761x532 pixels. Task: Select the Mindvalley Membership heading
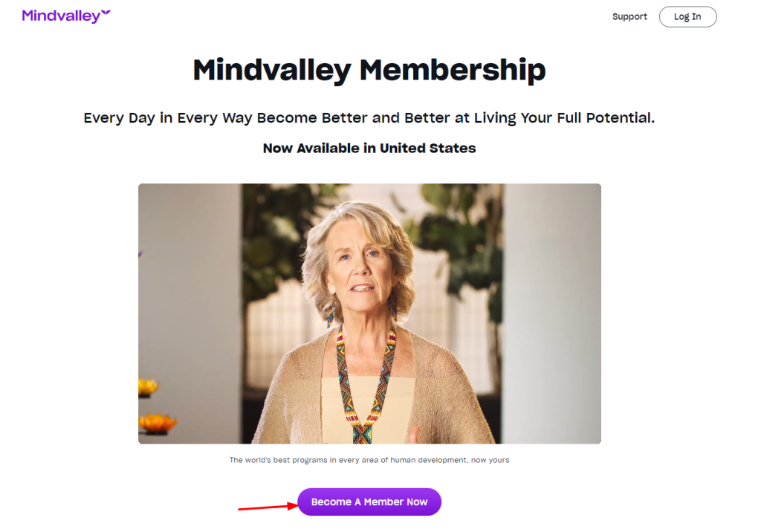[x=369, y=70]
